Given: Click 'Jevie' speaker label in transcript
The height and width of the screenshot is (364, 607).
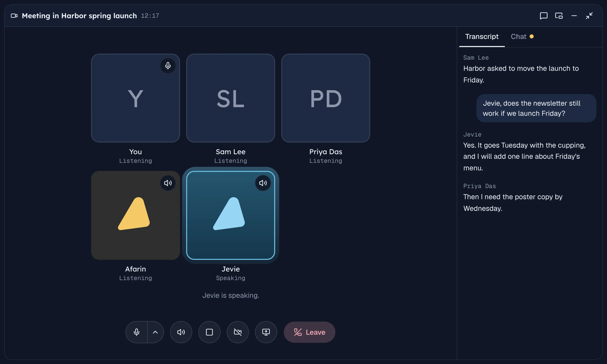Looking at the screenshot, I should pos(472,134).
